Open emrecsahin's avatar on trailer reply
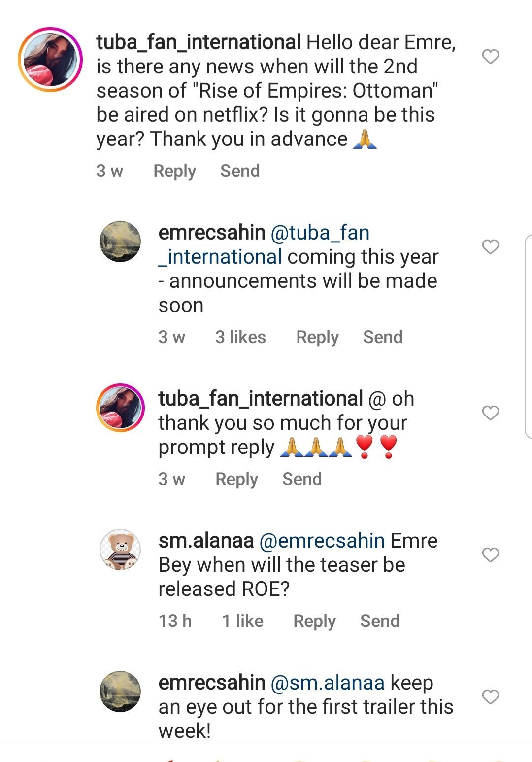The image size is (532, 762). click(120, 691)
